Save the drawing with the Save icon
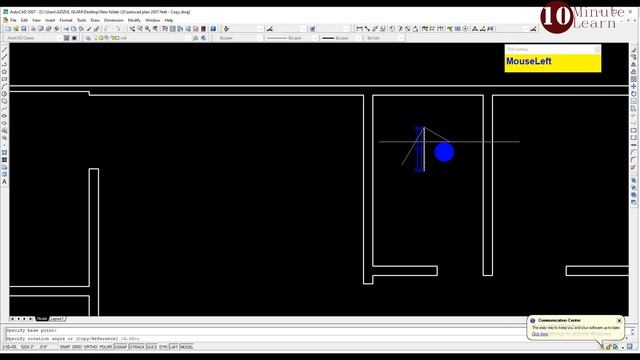The height and width of the screenshot is (360, 640). click(x=24, y=29)
